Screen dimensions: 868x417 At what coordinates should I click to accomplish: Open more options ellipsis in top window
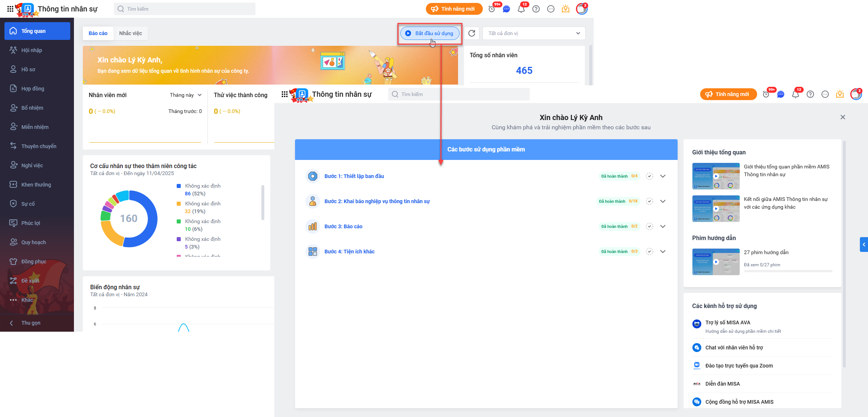[x=551, y=9]
